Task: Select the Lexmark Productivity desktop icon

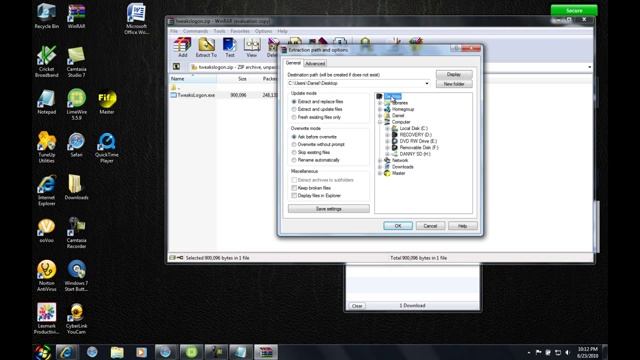Action: [x=47, y=318]
